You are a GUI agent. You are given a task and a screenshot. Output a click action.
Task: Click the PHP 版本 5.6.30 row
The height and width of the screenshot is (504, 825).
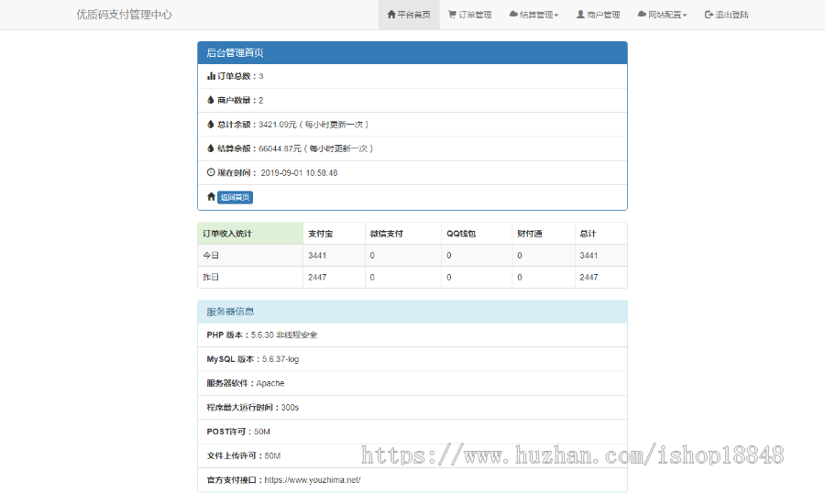(x=412, y=334)
